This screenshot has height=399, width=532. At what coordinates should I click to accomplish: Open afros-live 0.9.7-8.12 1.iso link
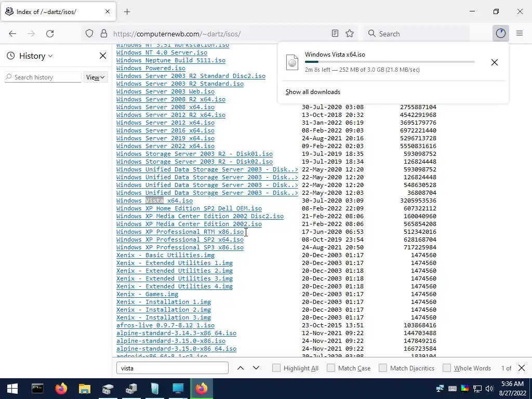(x=165, y=326)
